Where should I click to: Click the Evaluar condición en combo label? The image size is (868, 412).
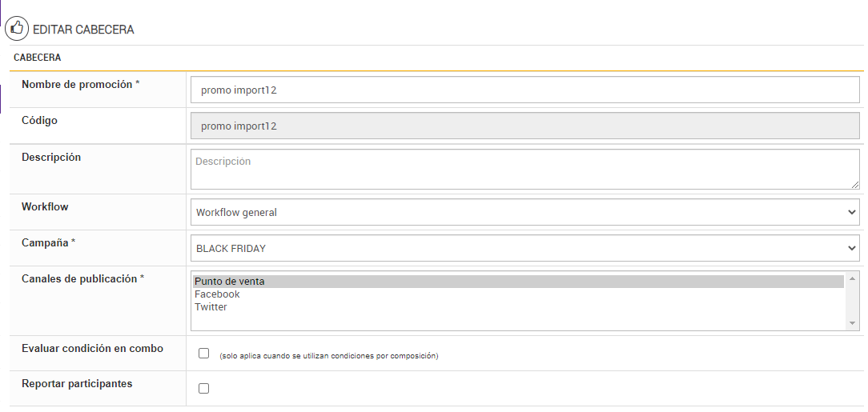92,349
